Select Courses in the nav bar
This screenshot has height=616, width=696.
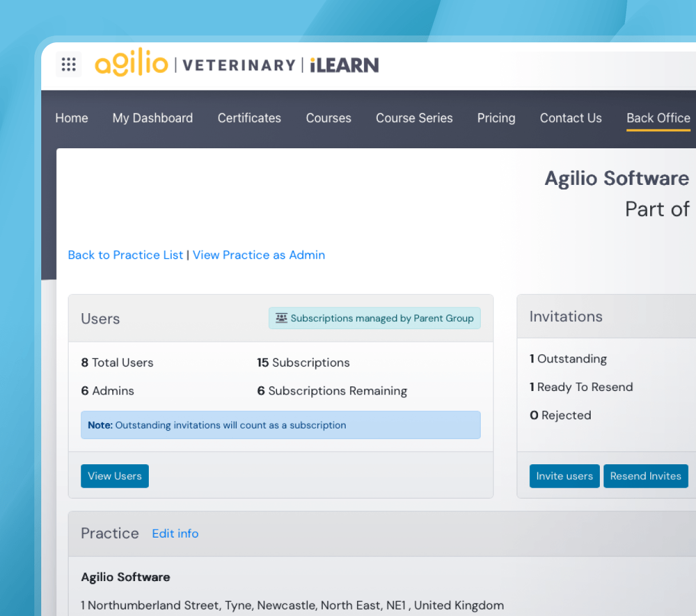coord(329,118)
